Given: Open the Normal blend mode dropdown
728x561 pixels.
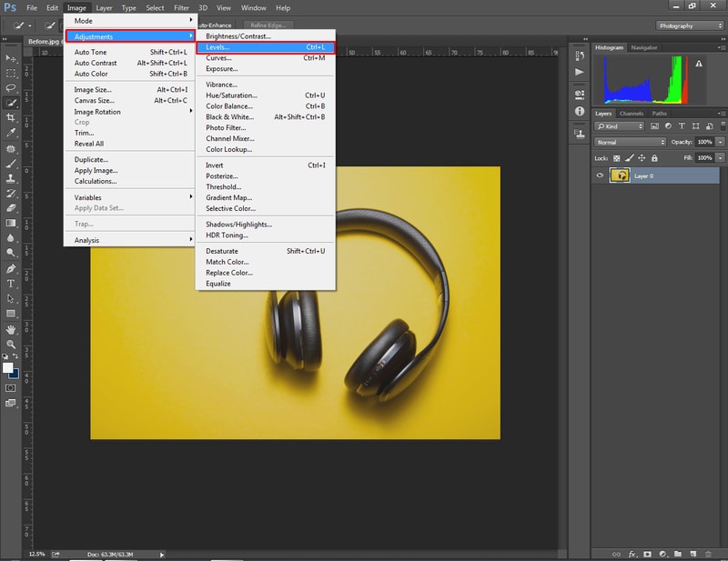Looking at the screenshot, I should (x=630, y=142).
